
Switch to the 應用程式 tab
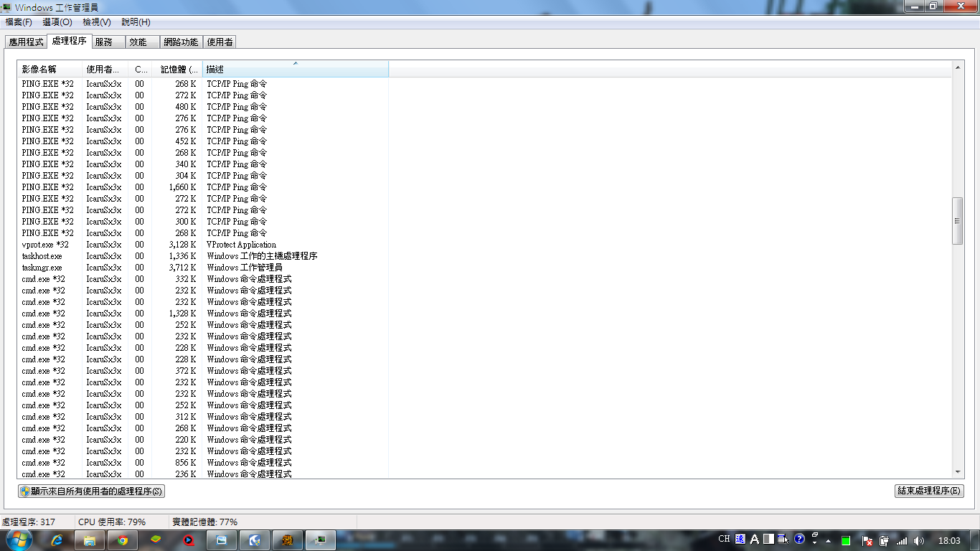click(x=26, y=42)
